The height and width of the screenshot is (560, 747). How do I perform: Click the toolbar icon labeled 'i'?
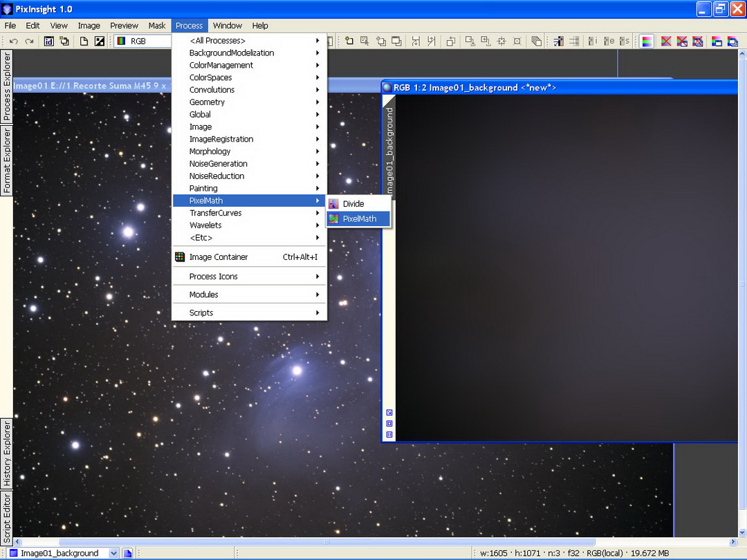tap(593, 41)
